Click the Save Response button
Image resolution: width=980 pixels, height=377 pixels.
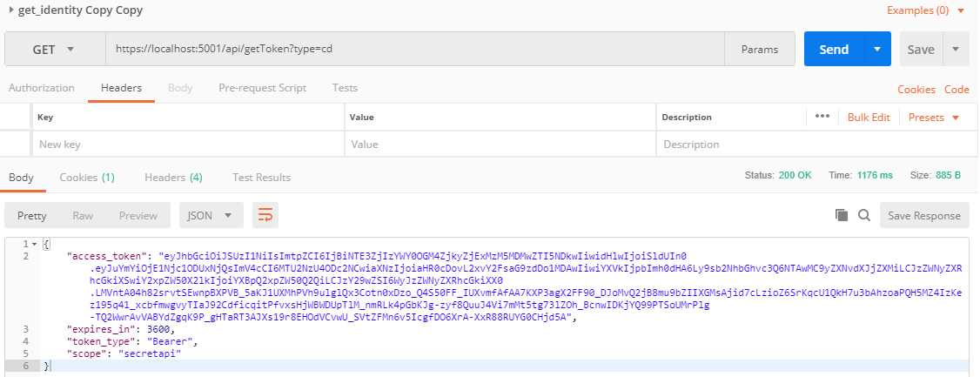(x=924, y=215)
